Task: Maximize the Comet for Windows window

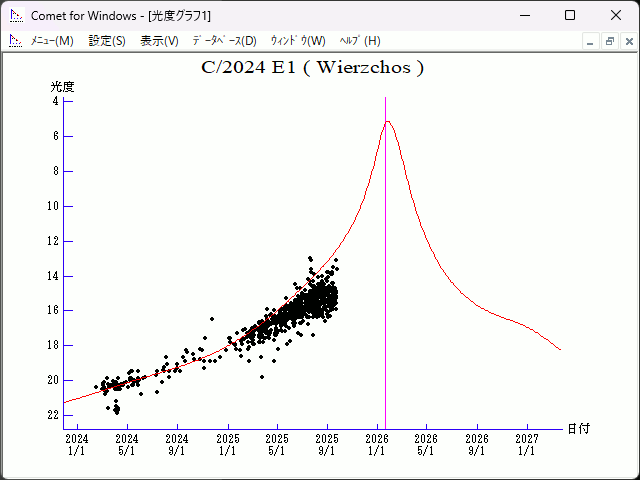Action: click(570, 15)
